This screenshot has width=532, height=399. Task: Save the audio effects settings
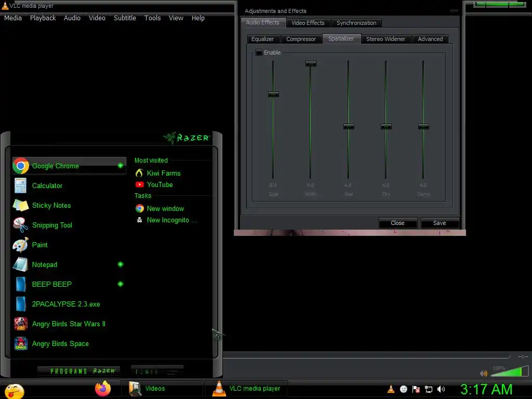(440, 223)
